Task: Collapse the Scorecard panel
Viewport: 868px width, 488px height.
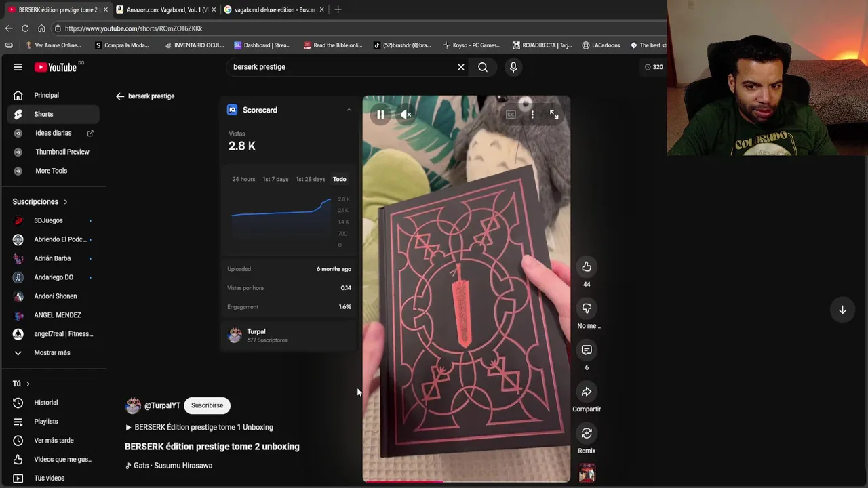Action: [349, 110]
